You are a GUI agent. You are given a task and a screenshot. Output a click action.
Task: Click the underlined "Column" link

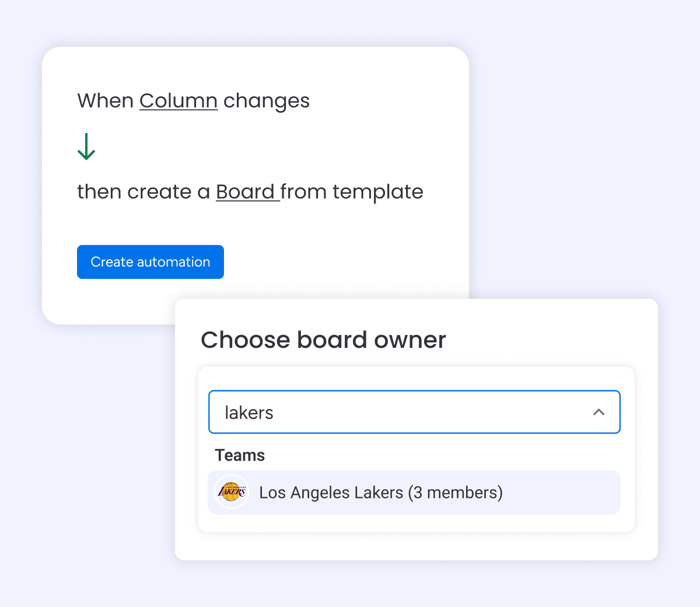(x=178, y=101)
